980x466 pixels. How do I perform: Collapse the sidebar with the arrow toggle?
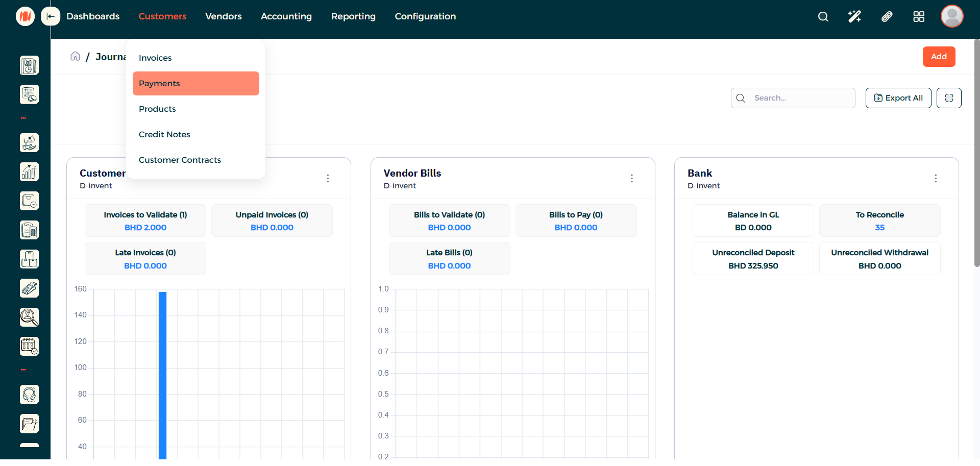point(51,16)
